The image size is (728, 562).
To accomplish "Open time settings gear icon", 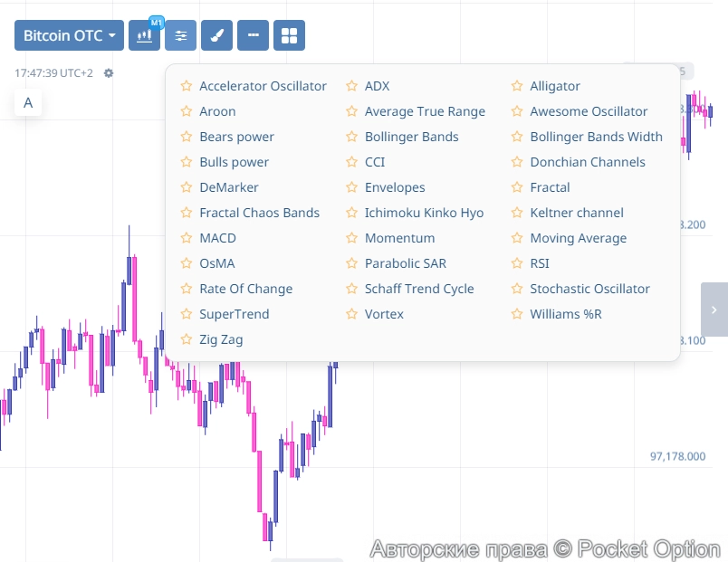I will tap(109, 73).
